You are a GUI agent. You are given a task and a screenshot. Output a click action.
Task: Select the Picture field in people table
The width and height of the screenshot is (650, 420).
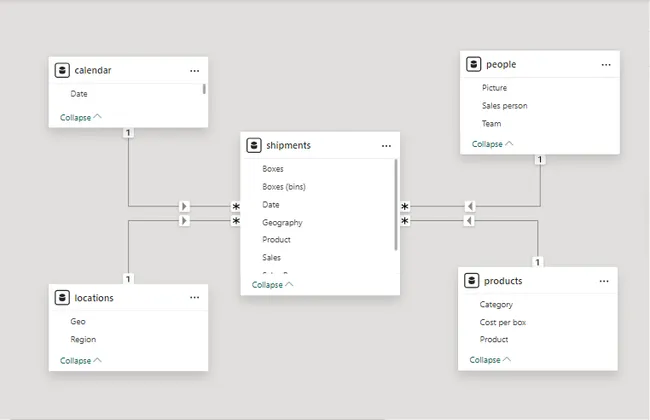494,87
